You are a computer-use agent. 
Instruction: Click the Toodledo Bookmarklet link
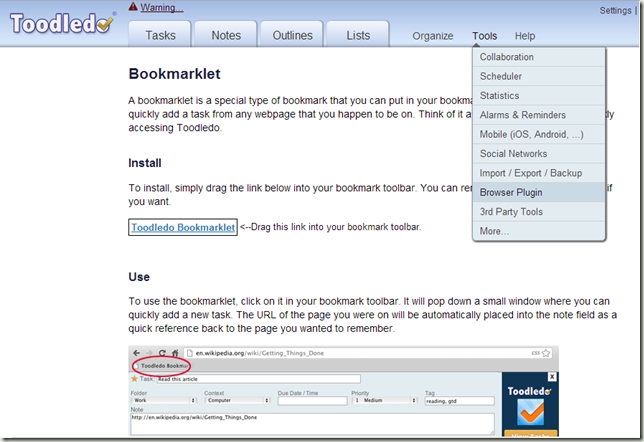tap(183, 227)
